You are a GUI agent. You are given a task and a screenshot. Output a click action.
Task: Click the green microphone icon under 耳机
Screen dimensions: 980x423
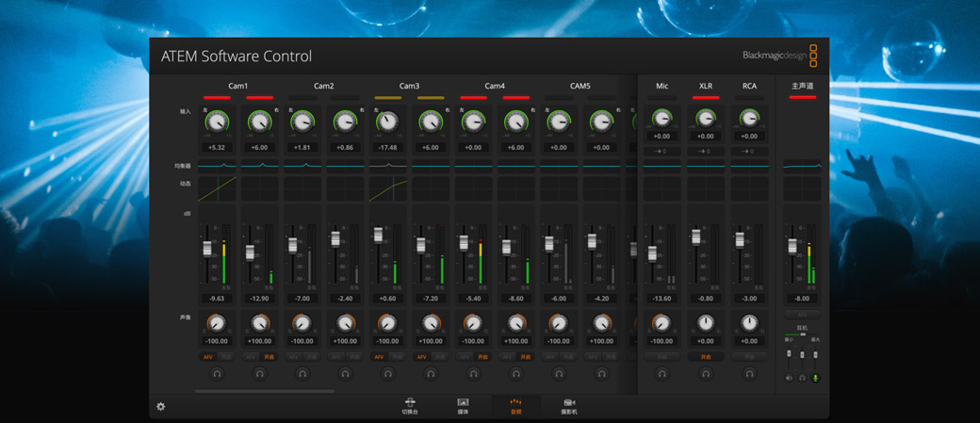816,378
